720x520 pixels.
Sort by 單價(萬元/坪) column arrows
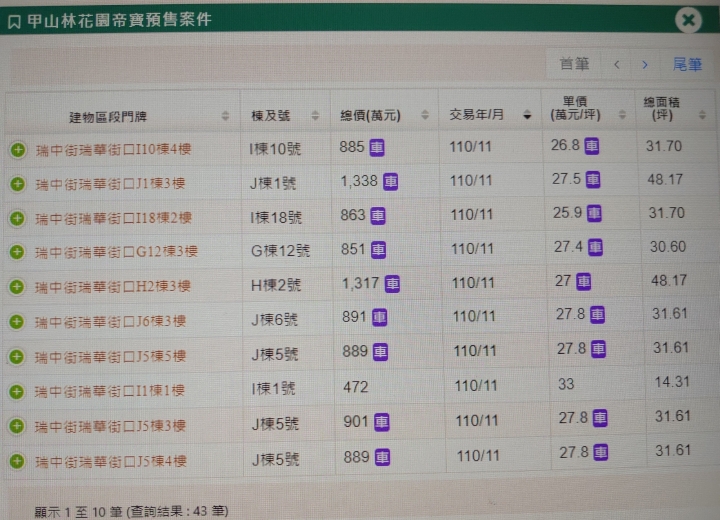tap(622, 114)
